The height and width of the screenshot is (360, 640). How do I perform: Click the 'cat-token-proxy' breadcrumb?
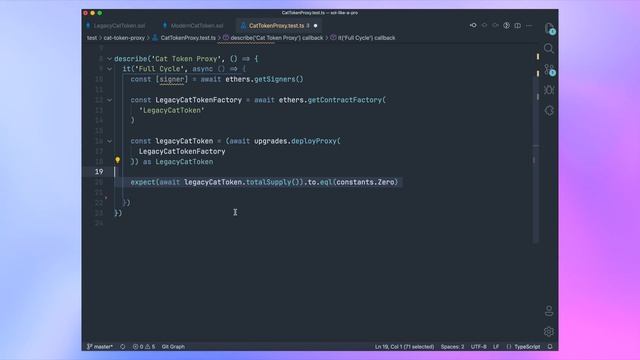[124, 38]
